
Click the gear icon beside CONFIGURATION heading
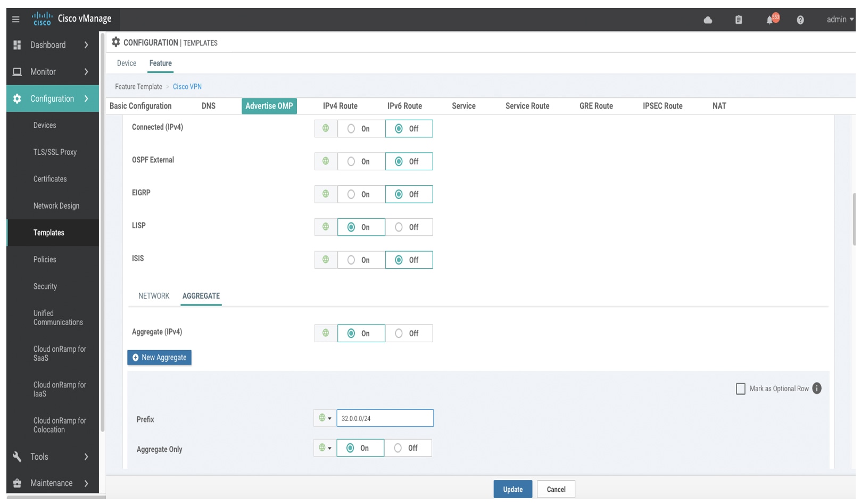click(x=115, y=42)
